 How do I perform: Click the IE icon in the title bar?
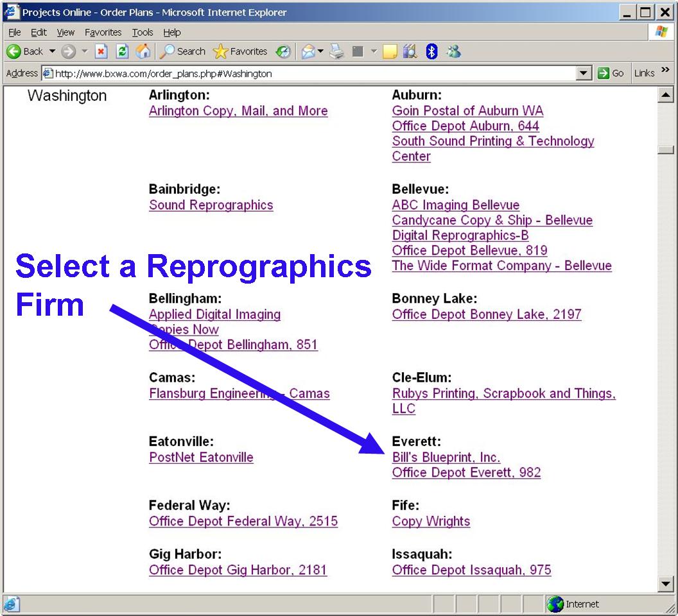(x=12, y=12)
